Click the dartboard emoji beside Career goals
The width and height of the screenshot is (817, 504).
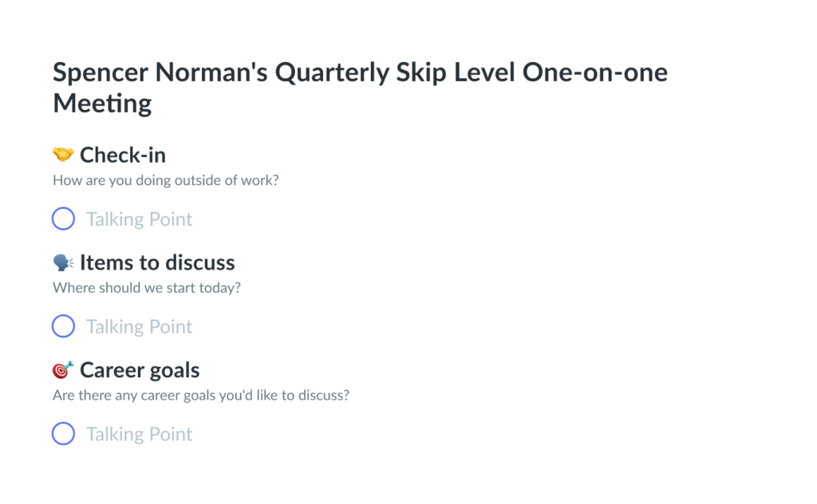[x=63, y=370]
